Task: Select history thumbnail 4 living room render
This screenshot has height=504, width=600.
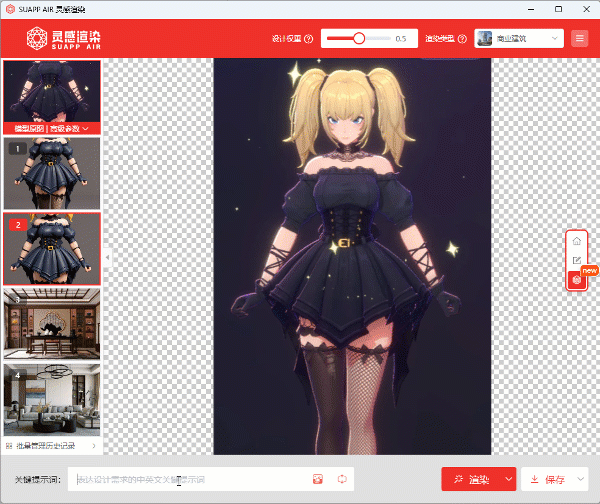Action: coord(52,399)
